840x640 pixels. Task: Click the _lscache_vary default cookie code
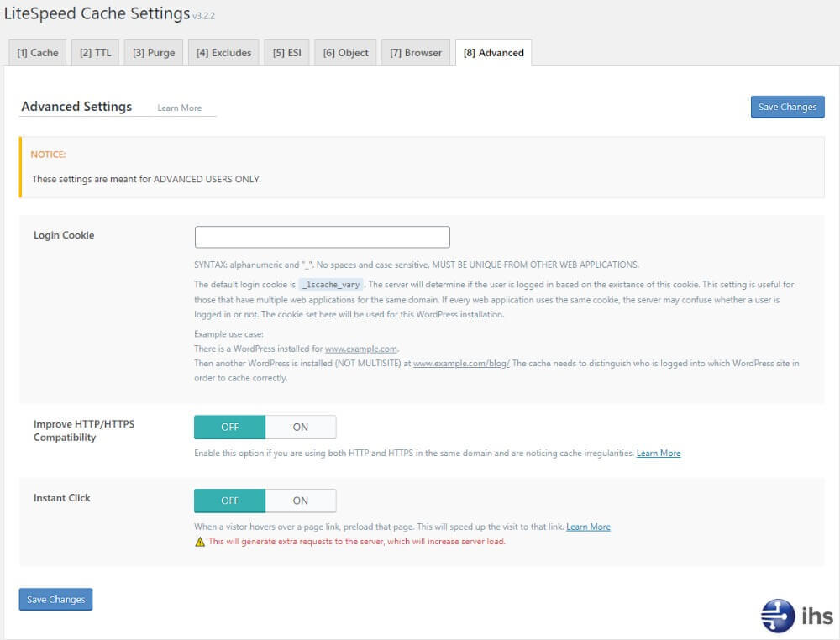click(331, 285)
